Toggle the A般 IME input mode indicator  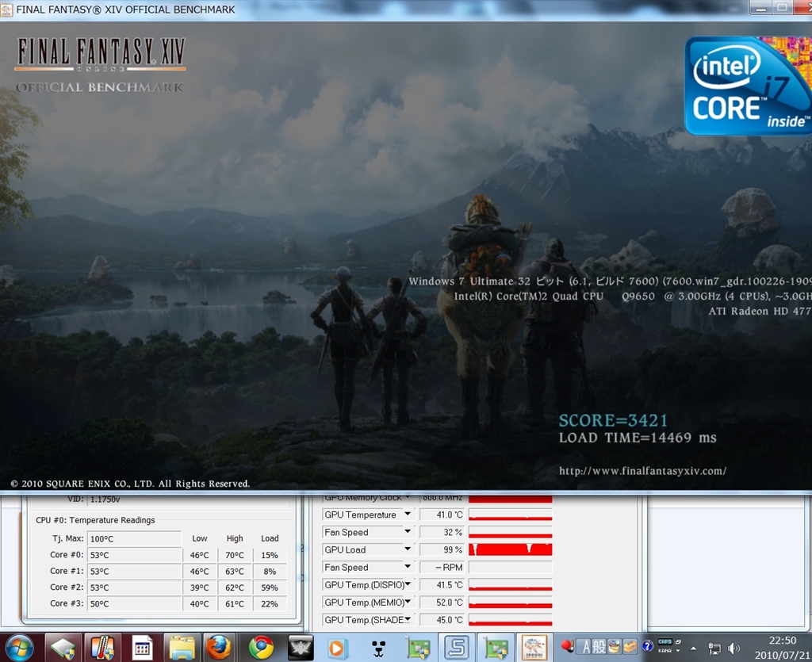click(593, 646)
